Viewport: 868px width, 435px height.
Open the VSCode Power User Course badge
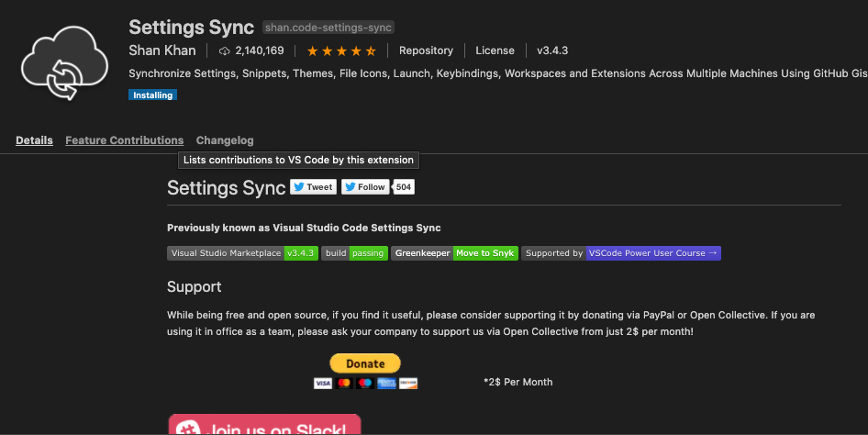[621, 253]
